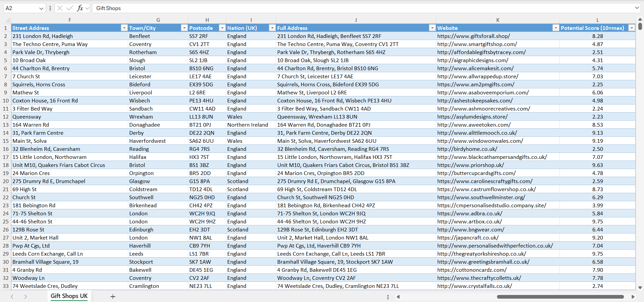This screenshot has height=302, width=644.
Task: Open Website filter dropdown
Action: pyautogui.click(x=556, y=28)
